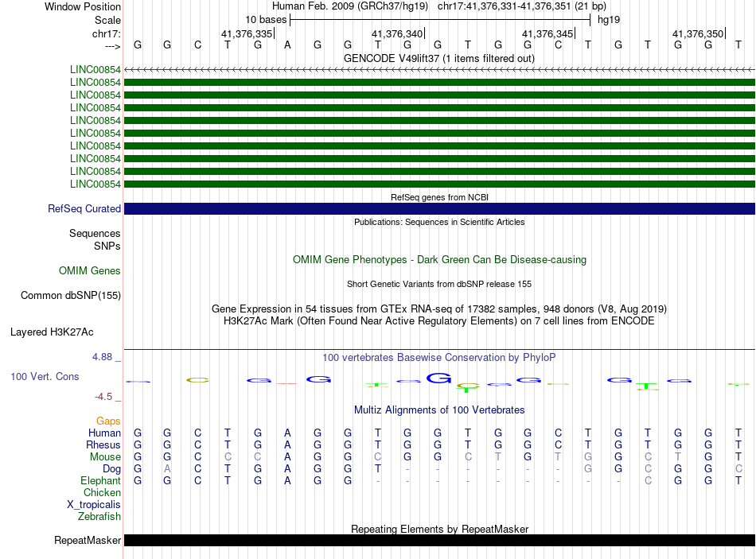Click the RepeatMasker track label
756x559 pixels.
coord(88,541)
